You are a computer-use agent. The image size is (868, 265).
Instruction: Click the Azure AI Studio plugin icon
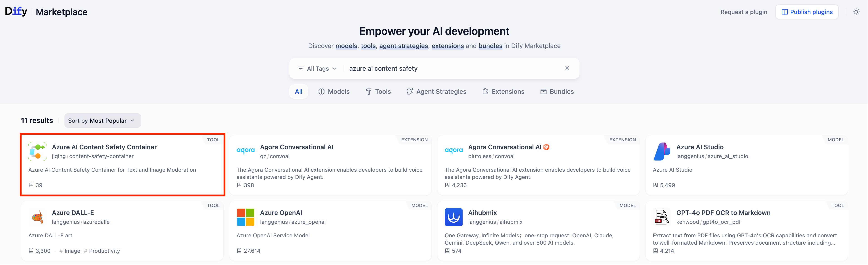(x=662, y=151)
